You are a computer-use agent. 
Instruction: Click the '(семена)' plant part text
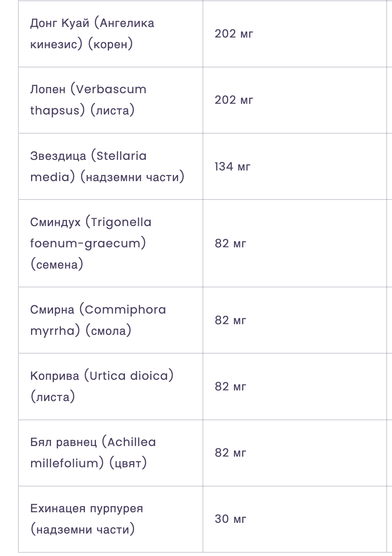(x=57, y=265)
